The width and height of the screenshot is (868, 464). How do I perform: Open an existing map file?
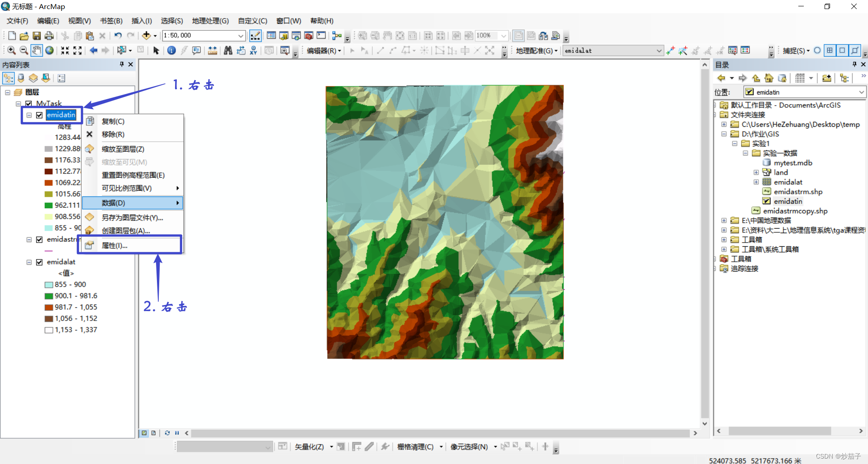coord(24,36)
